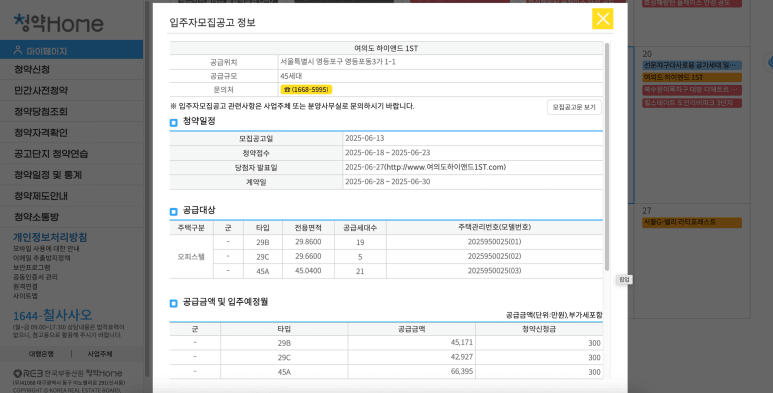The height and width of the screenshot is (393, 773).
Task: Click the phone icon in 문의처 row
Action: click(x=287, y=89)
